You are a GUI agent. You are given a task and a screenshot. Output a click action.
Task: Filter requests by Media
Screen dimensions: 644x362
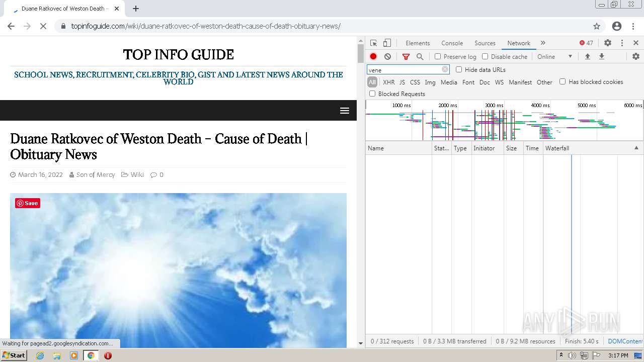[449, 82]
